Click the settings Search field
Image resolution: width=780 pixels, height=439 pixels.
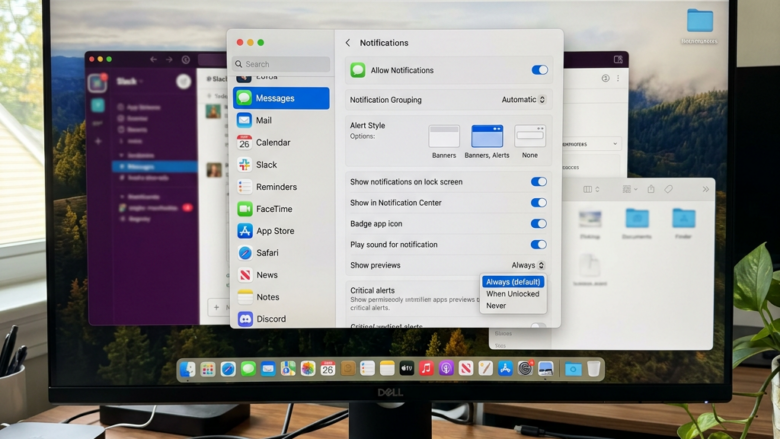tap(281, 64)
